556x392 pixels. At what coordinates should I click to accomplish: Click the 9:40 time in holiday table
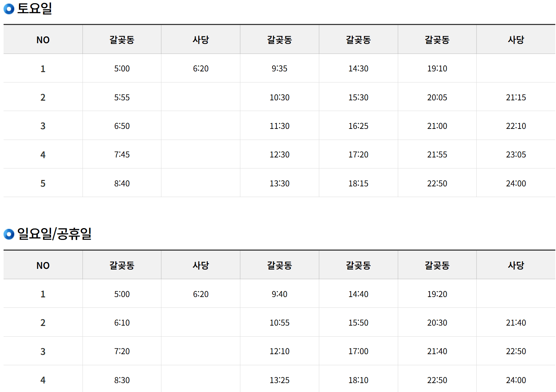pyautogui.click(x=279, y=294)
